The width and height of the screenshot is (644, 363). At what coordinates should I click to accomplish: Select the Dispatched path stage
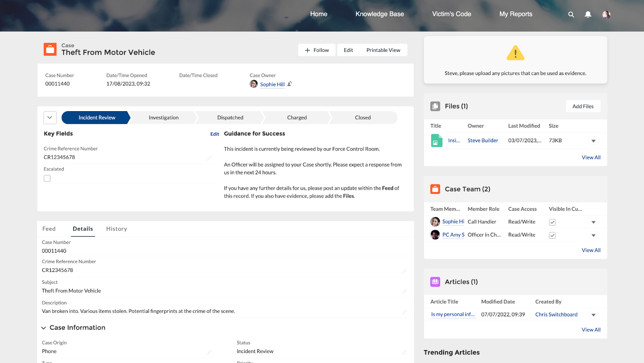pos(230,118)
